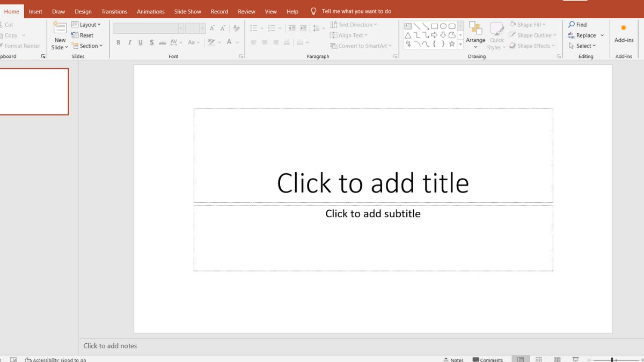
Task: Open the Section dropdown
Action: click(87, 46)
